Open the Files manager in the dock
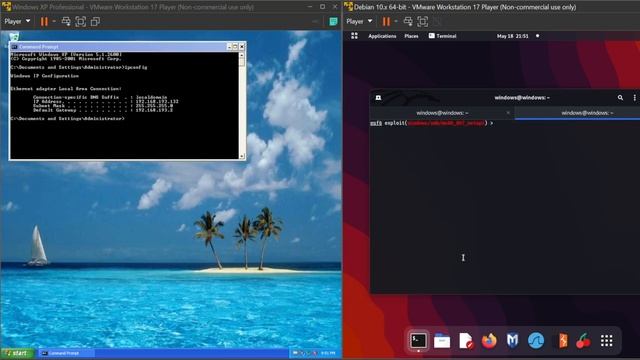Viewport: 640px width, 360px height. (442, 341)
